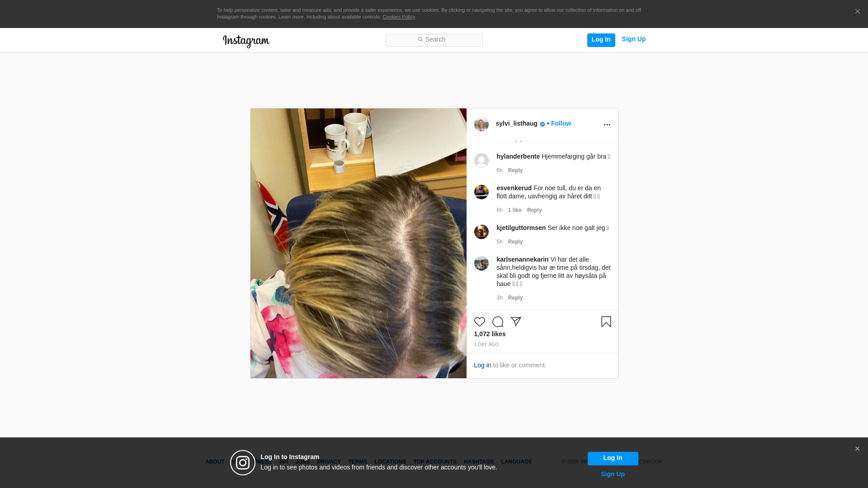
Task: View 1 like on esvenkerud's comment
Action: pyautogui.click(x=514, y=211)
